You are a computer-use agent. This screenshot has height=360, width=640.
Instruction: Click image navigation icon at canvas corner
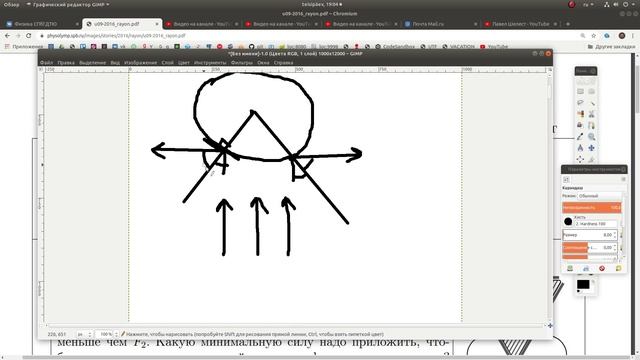[550, 325]
